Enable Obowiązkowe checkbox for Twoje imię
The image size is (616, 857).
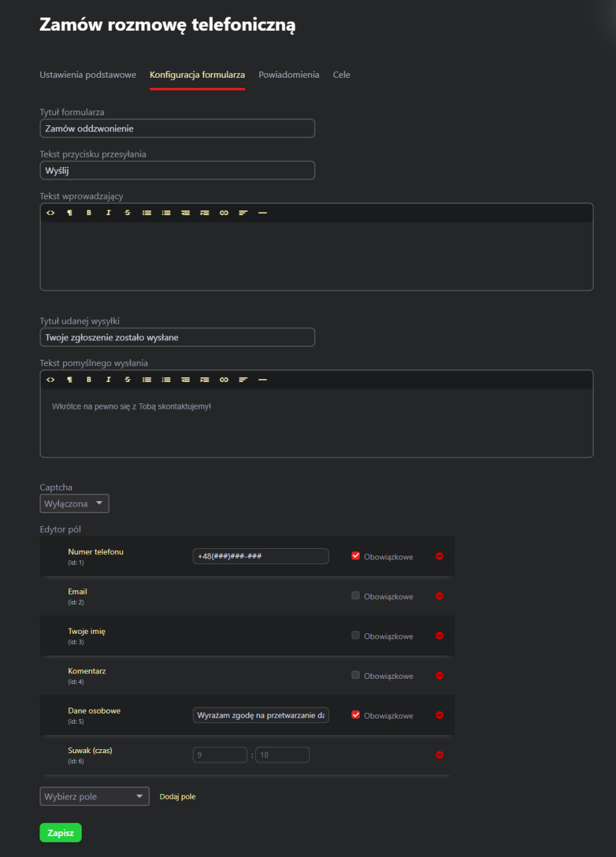pyautogui.click(x=356, y=635)
